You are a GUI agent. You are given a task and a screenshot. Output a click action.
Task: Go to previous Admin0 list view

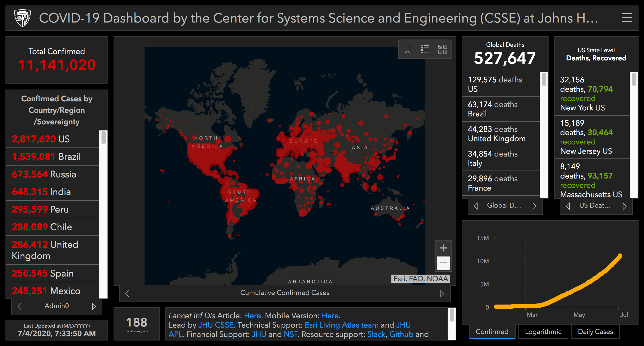click(20, 306)
